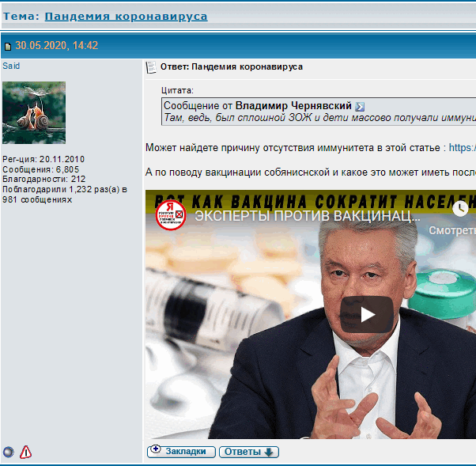Click the snail avatar image of Said
This screenshot has width=476, height=466.
34,112
